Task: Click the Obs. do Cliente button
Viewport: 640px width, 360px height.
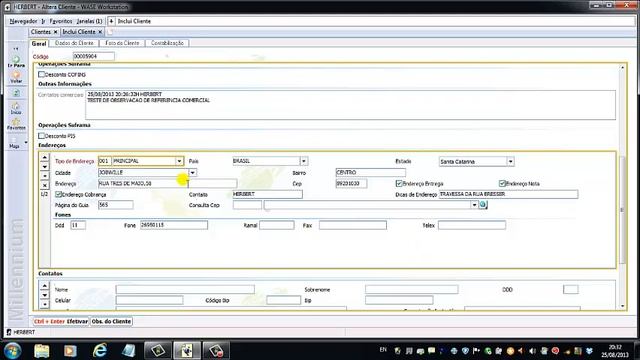Action: click(x=111, y=321)
